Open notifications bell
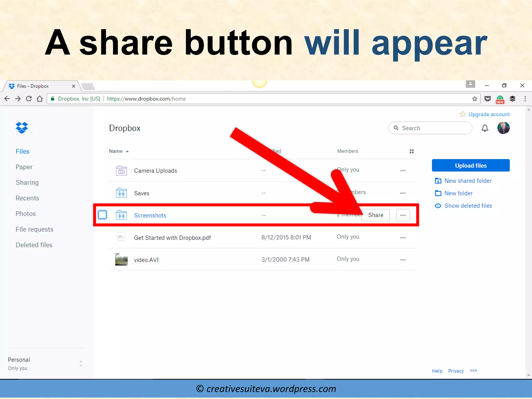Viewport: 532px width, 399px height. coord(485,128)
